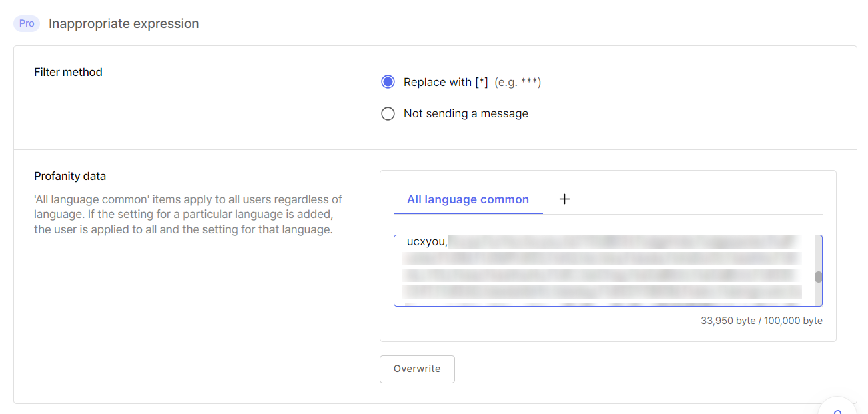Click the 'Profanity data' label
Viewport: 868px width, 414px height.
tap(70, 176)
